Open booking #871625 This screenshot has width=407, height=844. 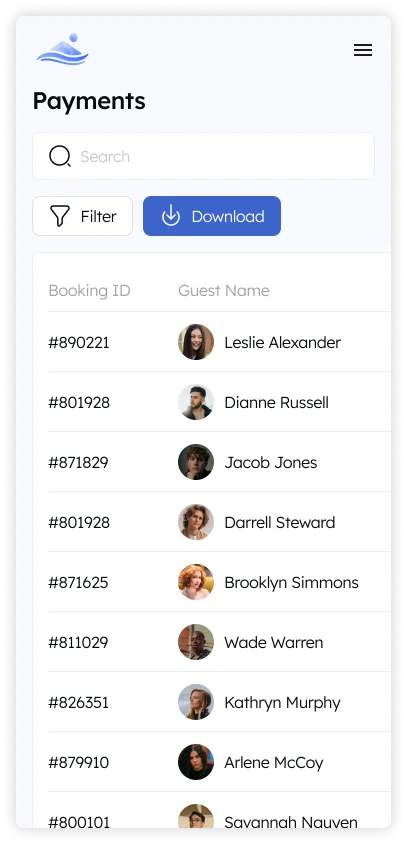point(78,582)
